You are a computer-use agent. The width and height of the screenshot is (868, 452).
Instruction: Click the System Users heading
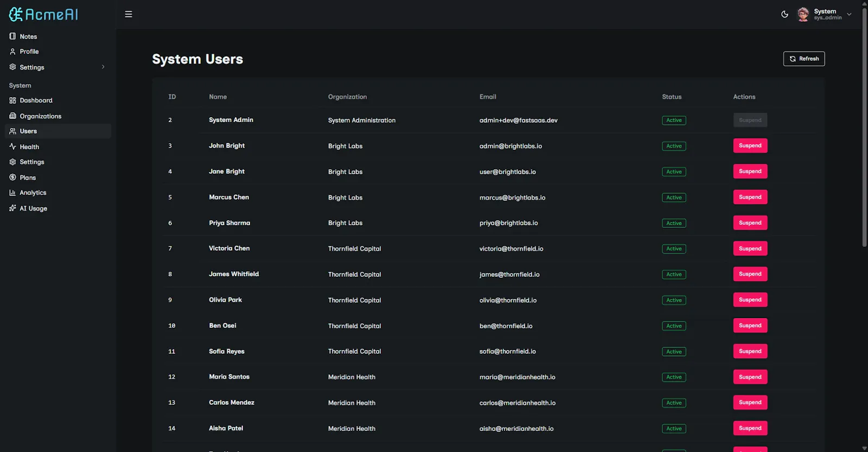197,59
